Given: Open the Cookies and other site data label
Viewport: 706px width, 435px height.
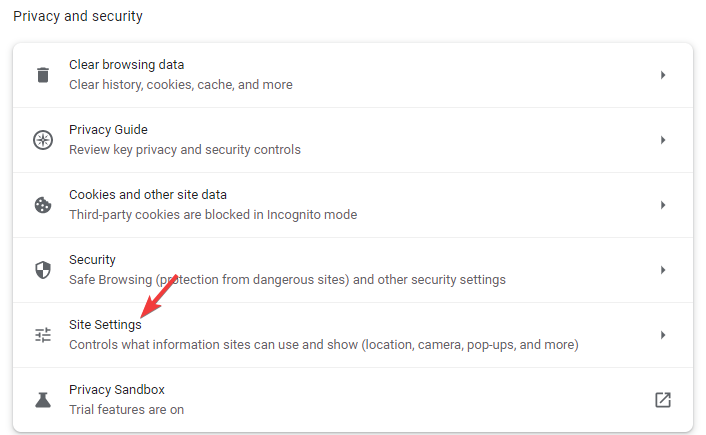Looking at the screenshot, I should [x=148, y=195].
